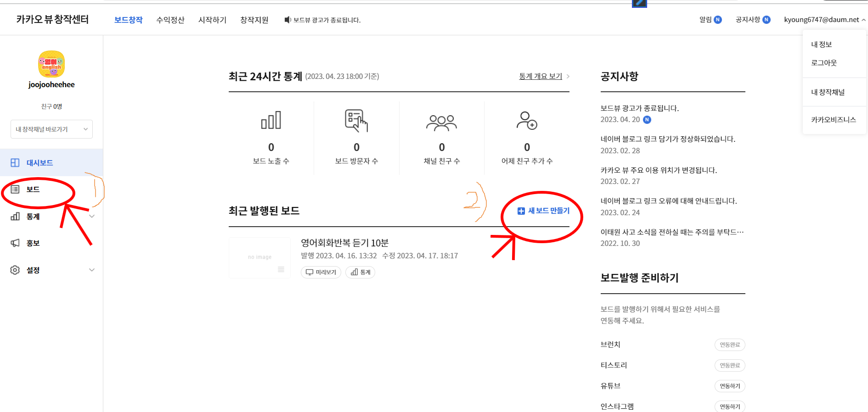Click the monitor icon in 미리보기 button

(x=310, y=273)
